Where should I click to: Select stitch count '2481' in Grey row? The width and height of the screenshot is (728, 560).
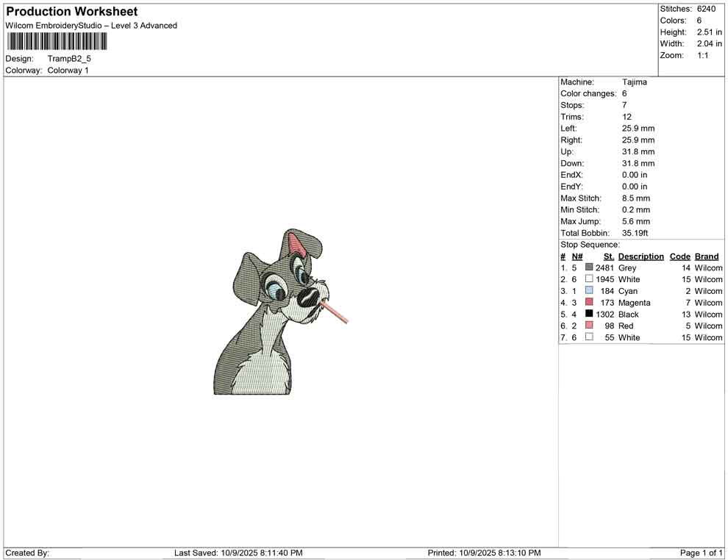coord(604,268)
